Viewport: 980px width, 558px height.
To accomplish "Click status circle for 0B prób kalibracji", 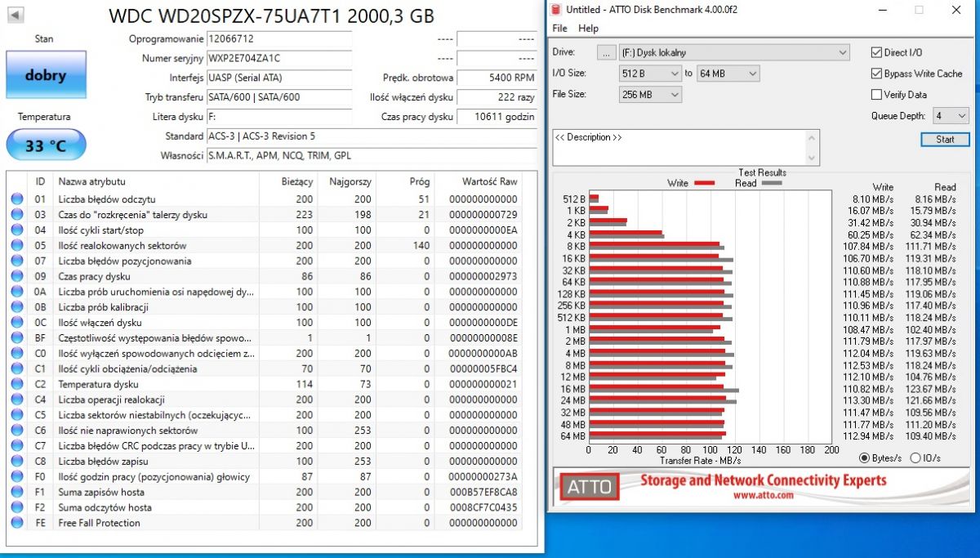I will pos(17,307).
